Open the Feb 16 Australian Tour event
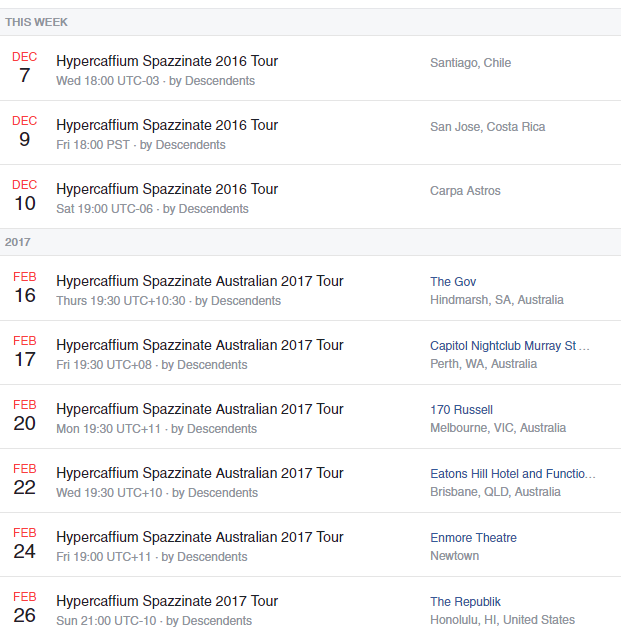The width and height of the screenshot is (621, 638). (x=199, y=281)
